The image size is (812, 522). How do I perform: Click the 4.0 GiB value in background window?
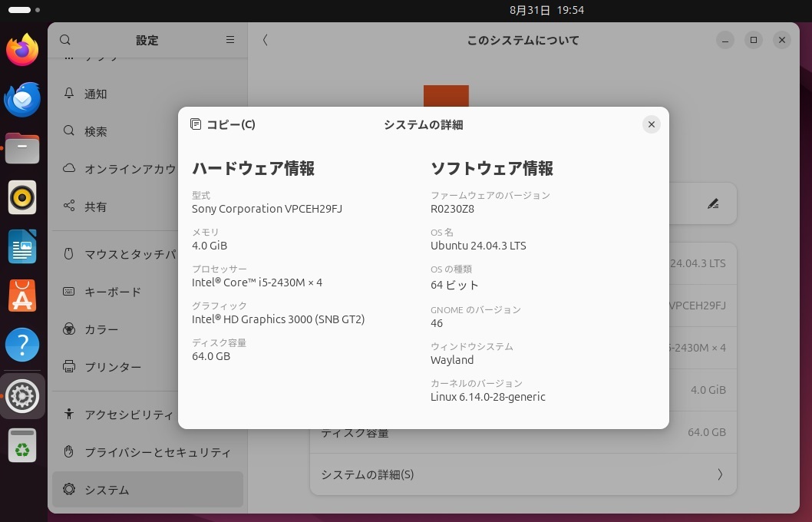[x=708, y=390]
